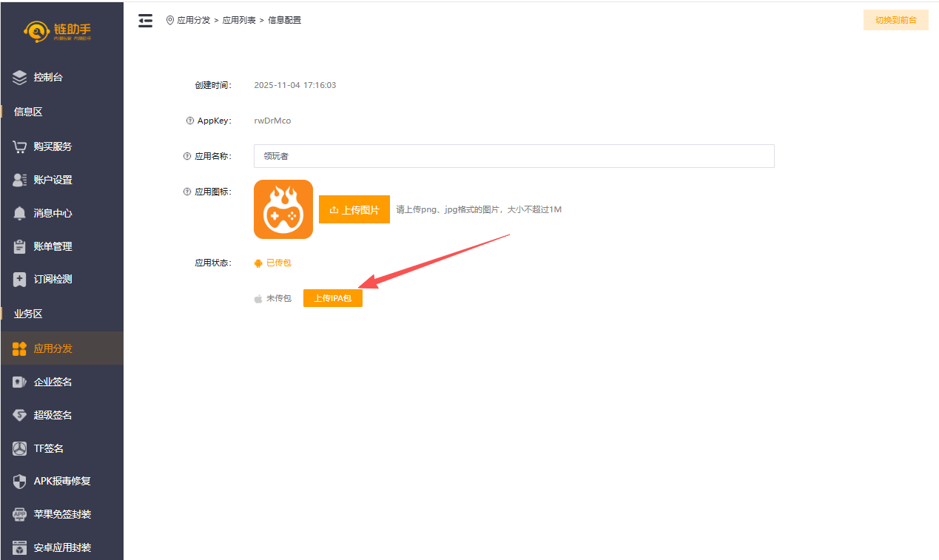Click the 企业签名 sidebar icon

tap(20, 382)
